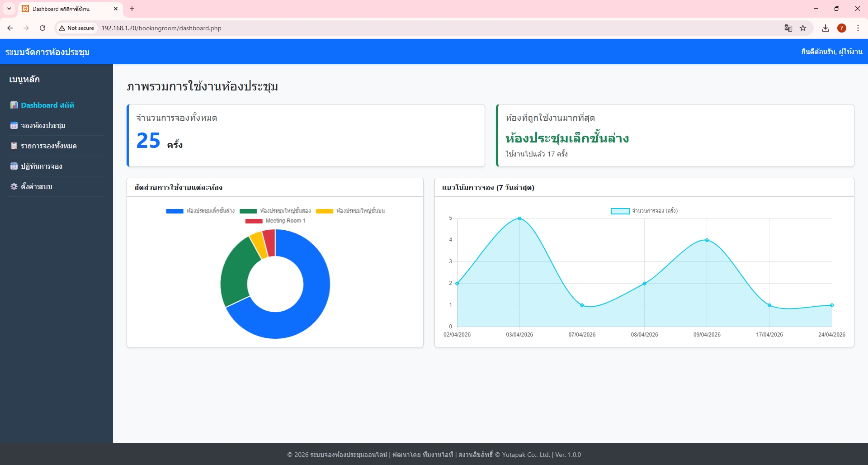
Task: Click the สัดส่วนการใช้งานแต่ละห้อง card header
Action: pyautogui.click(x=275, y=187)
